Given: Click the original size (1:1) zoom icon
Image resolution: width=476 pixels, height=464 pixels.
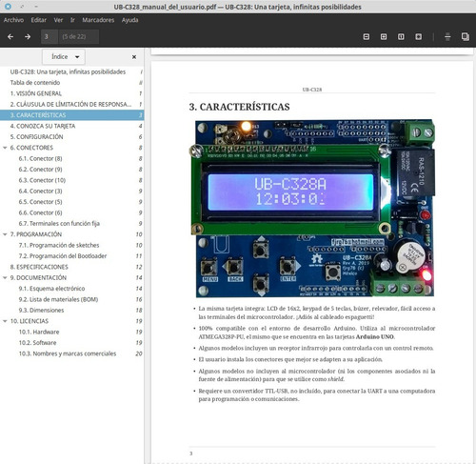Looking at the screenshot, I should 401,36.
